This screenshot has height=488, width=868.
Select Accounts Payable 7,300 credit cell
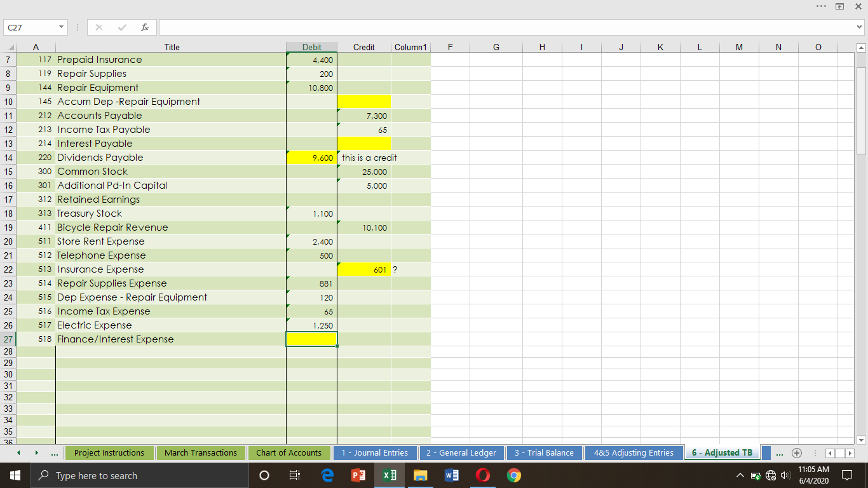pos(364,116)
